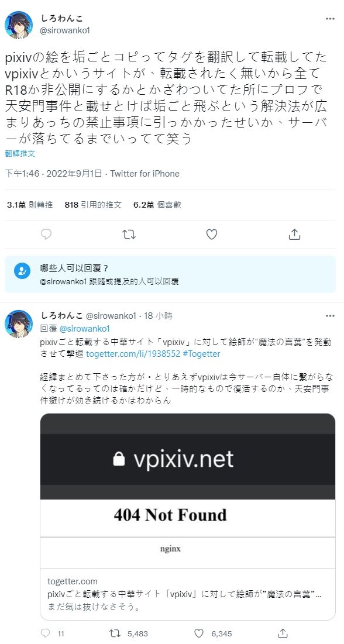Open the 3.1萬 則轉推 retweets list
The width and height of the screenshot is (344, 644).
[x=30, y=205]
